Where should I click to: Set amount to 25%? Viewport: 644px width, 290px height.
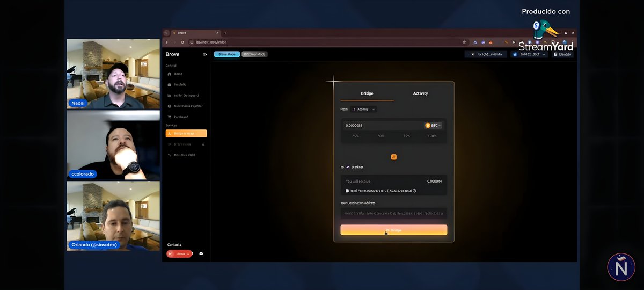pos(355,136)
